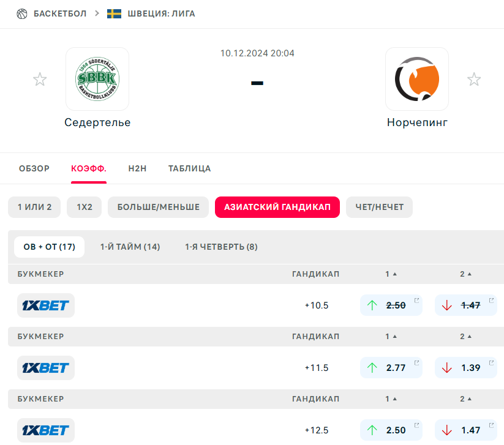This screenshot has width=504, height=445.
Task: Sort by column 2 in the second header
Action: click(465, 337)
